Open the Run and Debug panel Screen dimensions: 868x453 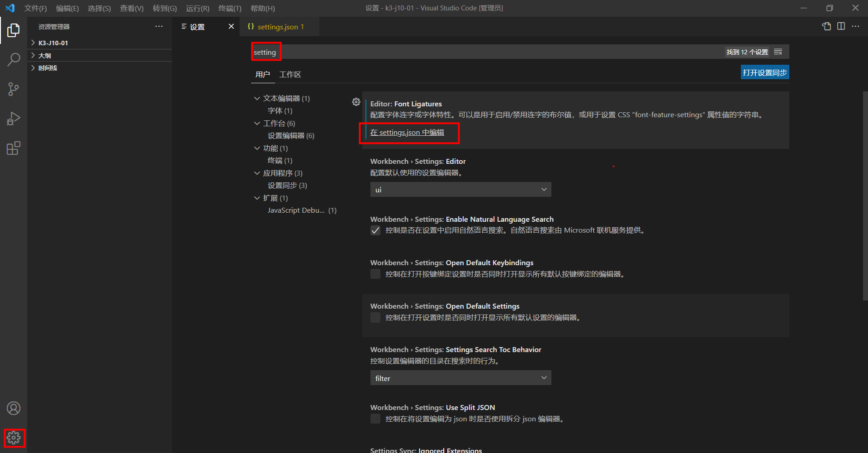click(14, 118)
